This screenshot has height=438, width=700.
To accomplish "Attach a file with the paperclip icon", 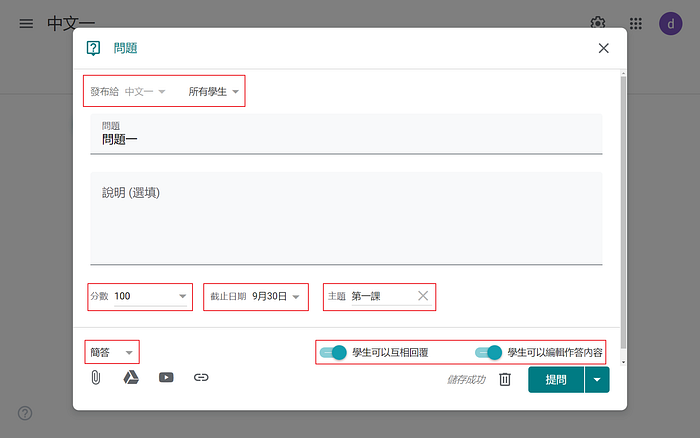I will 96,377.
